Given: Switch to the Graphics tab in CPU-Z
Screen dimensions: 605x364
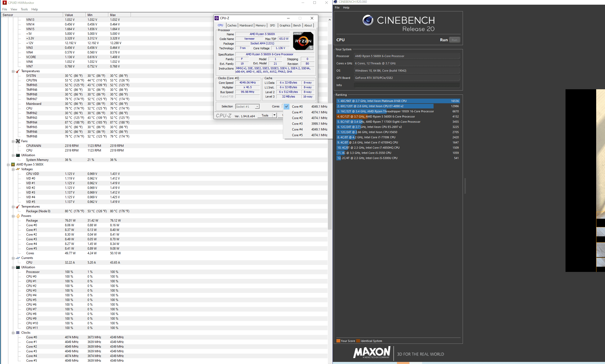Looking at the screenshot, I should pos(285,25).
